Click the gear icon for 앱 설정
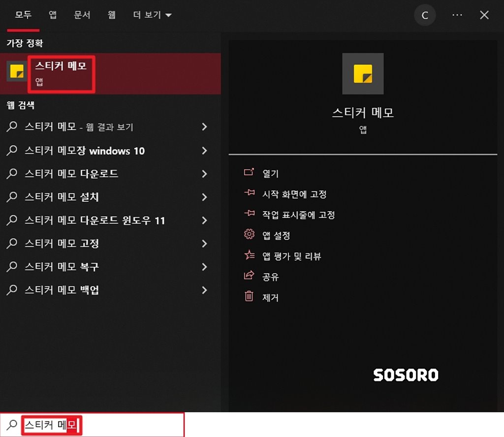The height and width of the screenshot is (437, 504). tap(249, 234)
